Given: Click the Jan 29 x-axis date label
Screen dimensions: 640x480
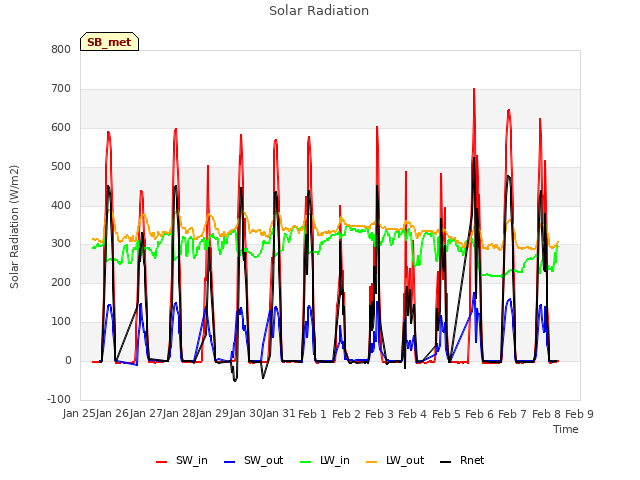Looking at the screenshot, I should (212, 413).
